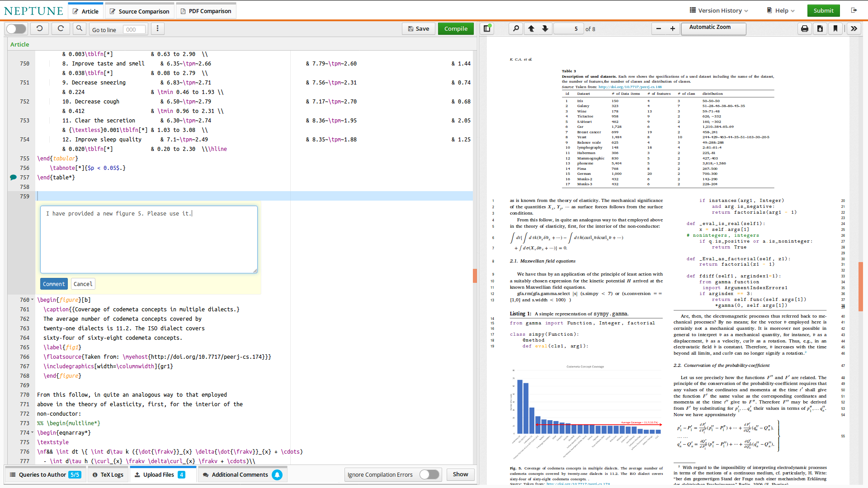
Task: Go to previous PDF page arrow
Action: coord(531,28)
